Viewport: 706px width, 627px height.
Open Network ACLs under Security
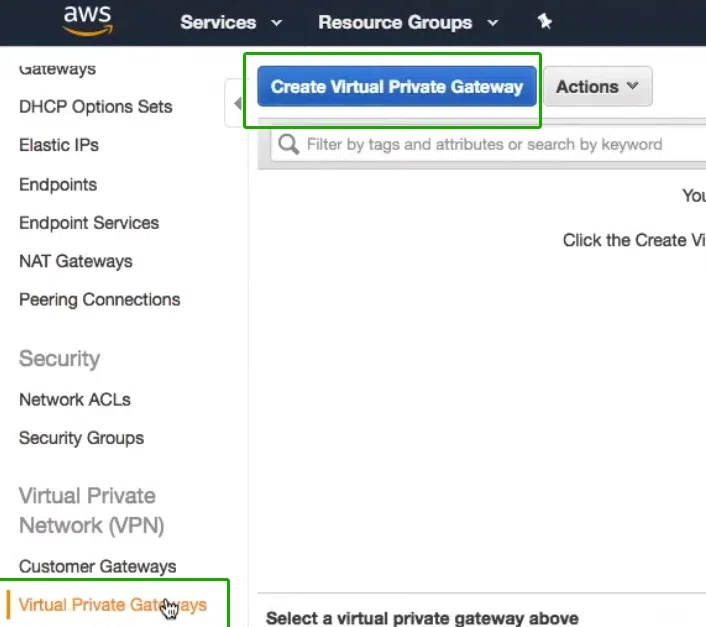coord(75,399)
